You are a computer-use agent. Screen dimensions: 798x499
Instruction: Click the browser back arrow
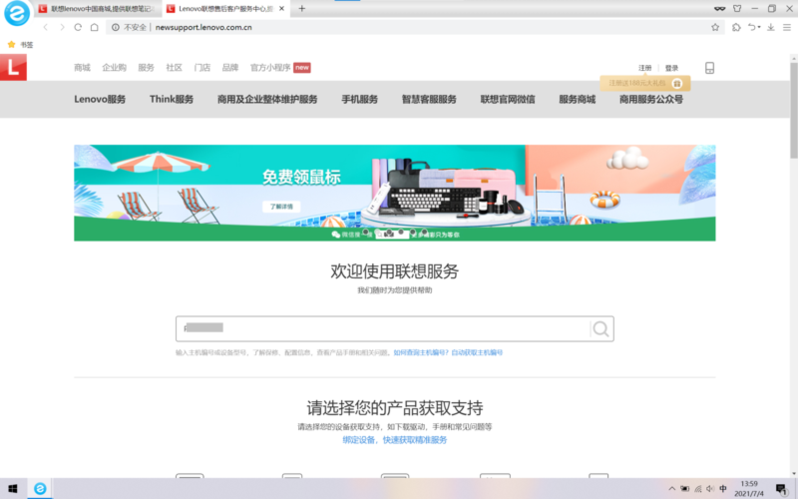[45, 27]
